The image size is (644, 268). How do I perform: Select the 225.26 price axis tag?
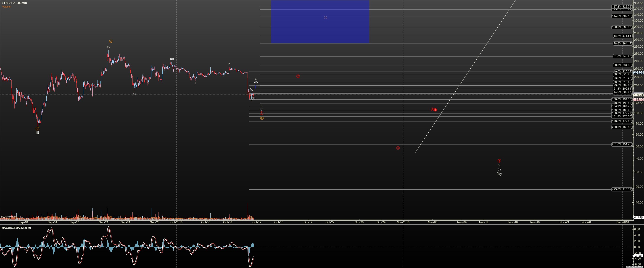(x=638, y=73)
